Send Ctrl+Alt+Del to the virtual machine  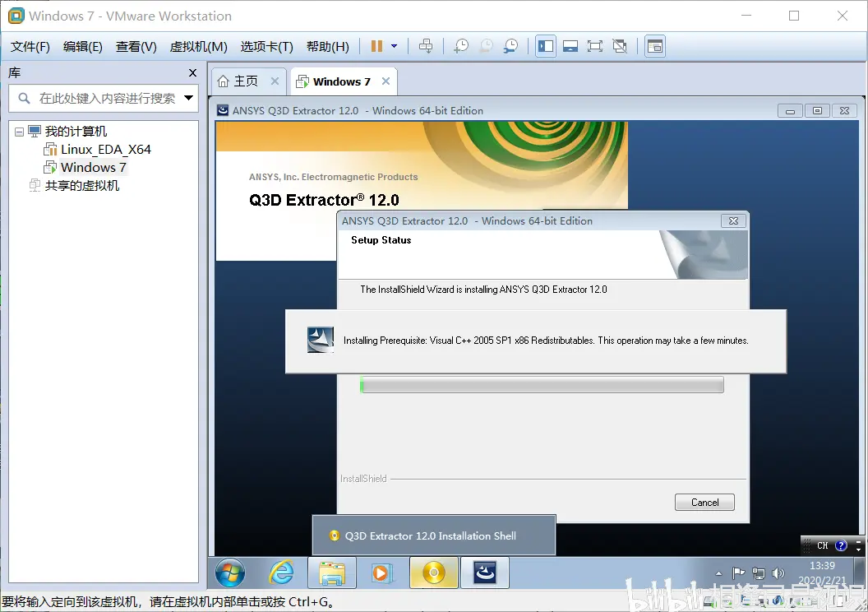click(x=426, y=47)
